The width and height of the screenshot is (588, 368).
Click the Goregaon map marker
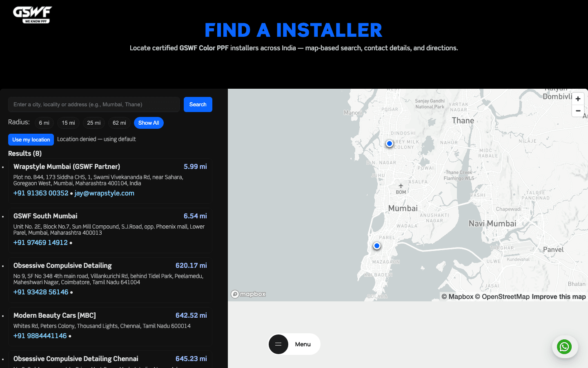click(390, 144)
